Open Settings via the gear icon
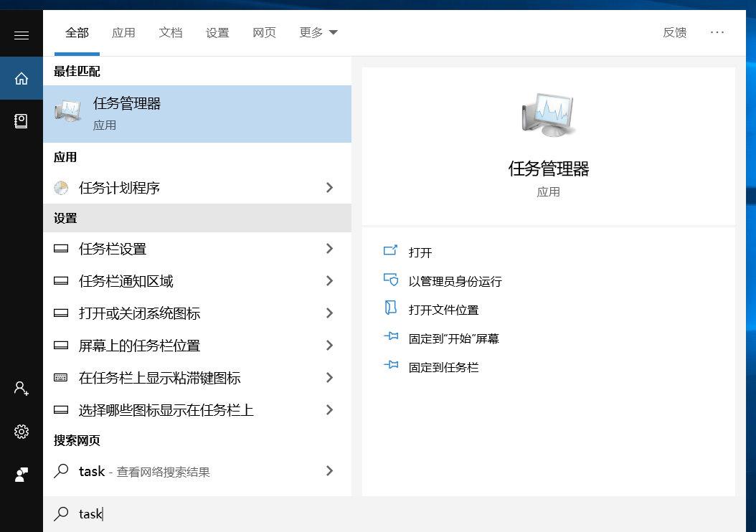The width and height of the screenshot is (756, 532). tap(21, 431)
